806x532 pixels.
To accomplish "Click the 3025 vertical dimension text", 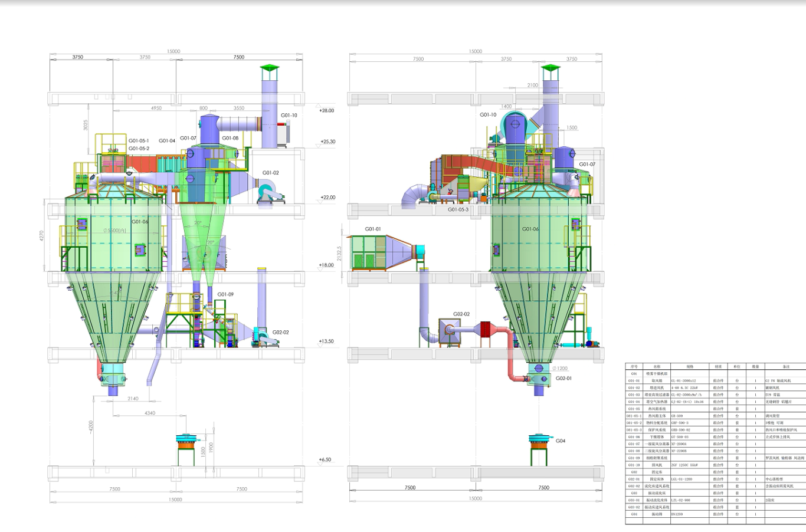I will [85, 125].
